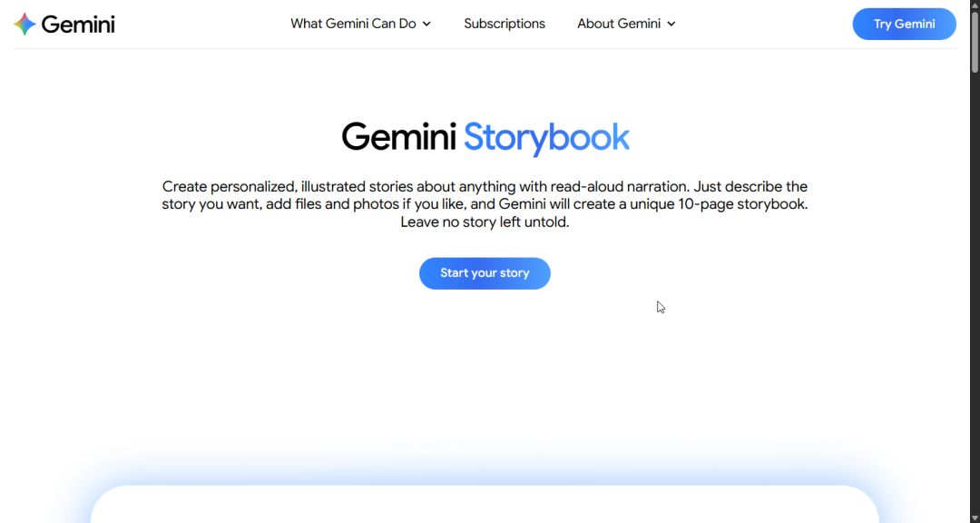Screen dimensions: 980x523
Task: Click the scrollbar down arrow
Action: pos(975,518)
